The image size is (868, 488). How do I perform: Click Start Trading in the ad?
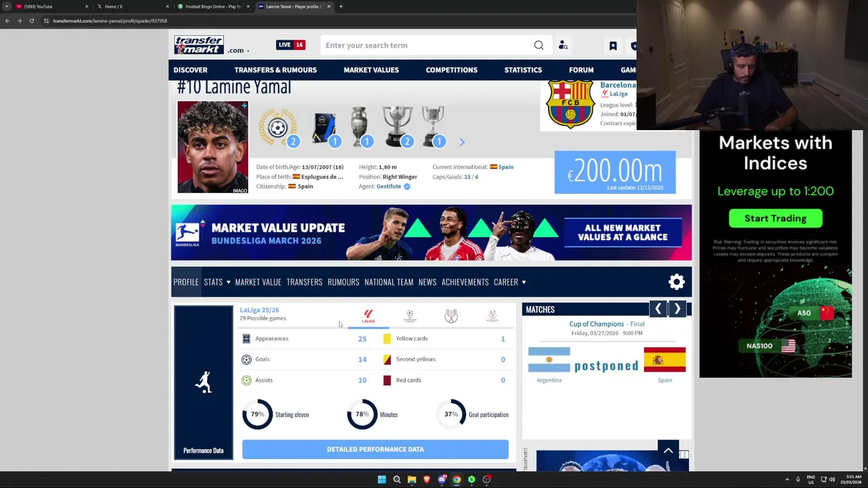(775, 218)
